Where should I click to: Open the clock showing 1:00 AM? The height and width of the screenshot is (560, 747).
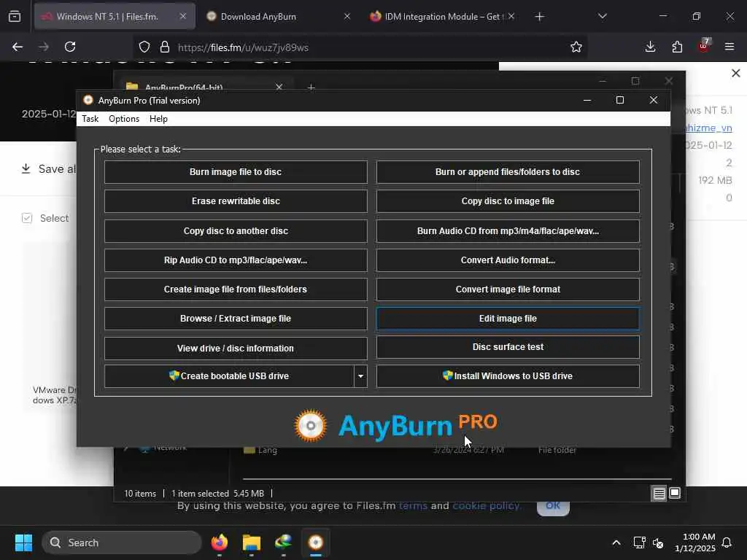pyautogui.click(x=695, y=542)
